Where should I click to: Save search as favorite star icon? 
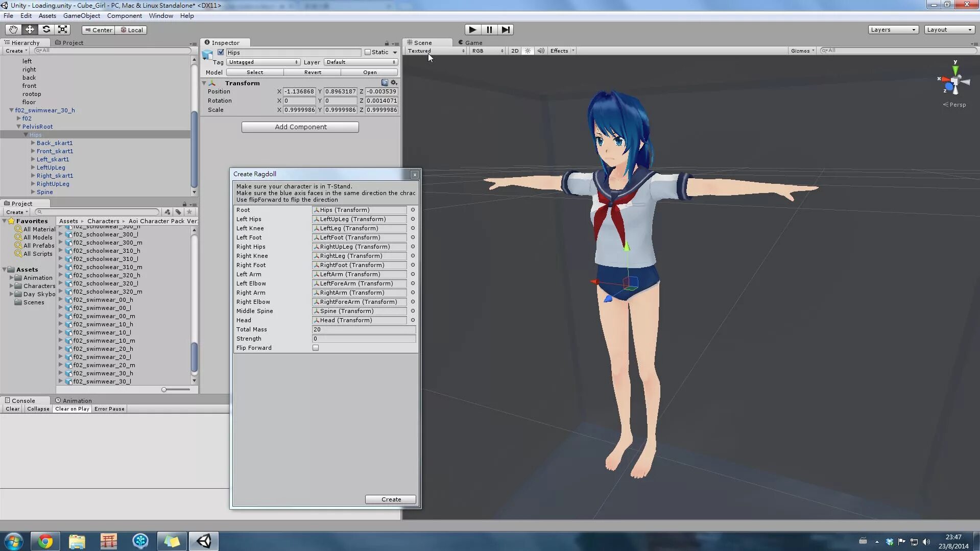tap(189, 212)
